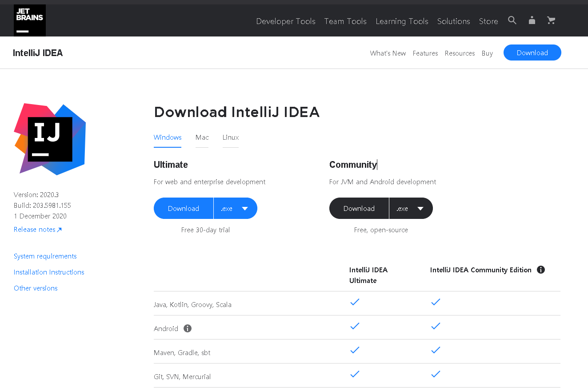Open Other versions link
Viewport: 588px width, 388px height.
point(36,288)
